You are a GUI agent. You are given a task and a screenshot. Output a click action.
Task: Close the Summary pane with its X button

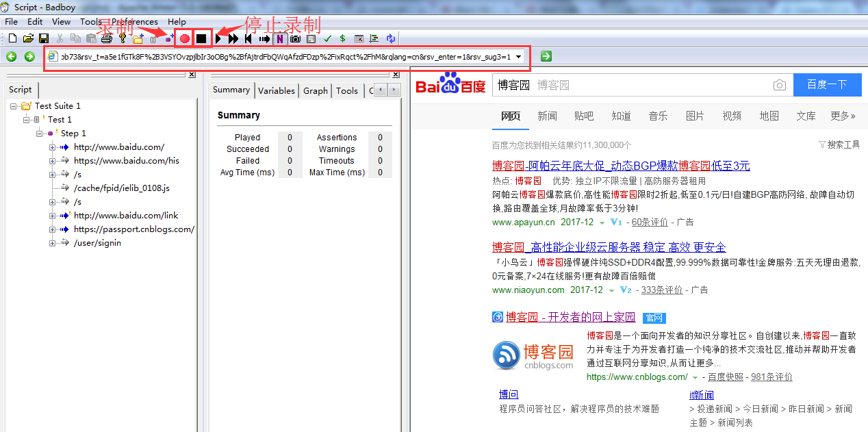396,75
